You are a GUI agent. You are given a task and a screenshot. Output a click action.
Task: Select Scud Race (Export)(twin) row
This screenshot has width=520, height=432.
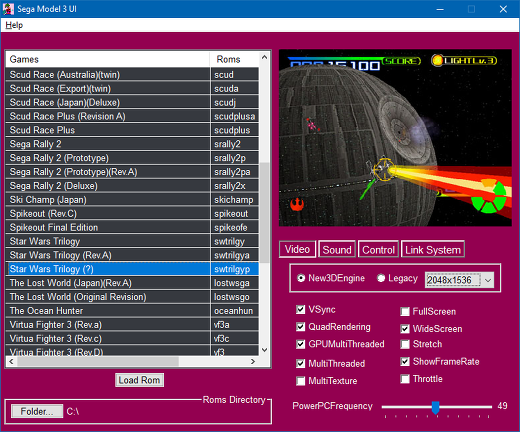click(132, 89)
